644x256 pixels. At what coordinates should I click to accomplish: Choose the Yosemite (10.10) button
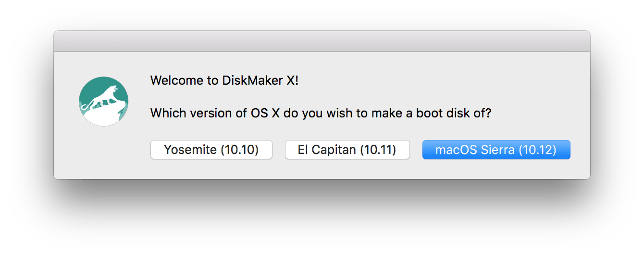pyautogui.click(x=211, y=150)
